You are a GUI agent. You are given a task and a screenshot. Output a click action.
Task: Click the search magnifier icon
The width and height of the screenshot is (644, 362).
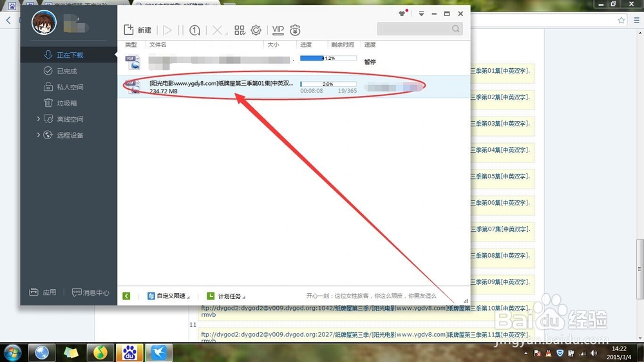[x=456, y=29]
